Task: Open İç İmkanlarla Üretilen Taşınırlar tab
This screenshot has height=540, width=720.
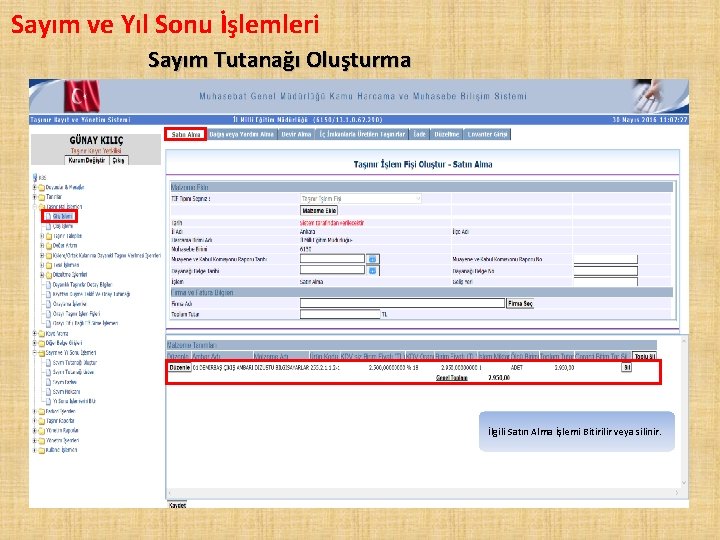Action: 362,135
